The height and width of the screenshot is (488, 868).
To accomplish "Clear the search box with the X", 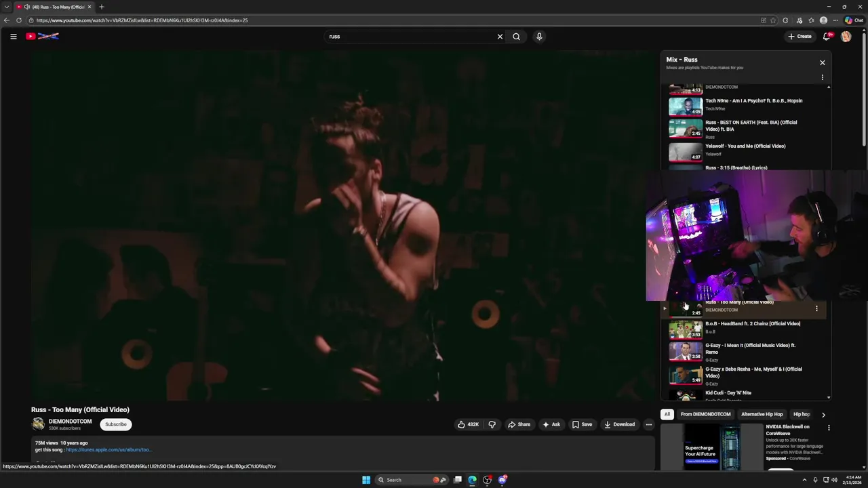I will pos(500,37).
